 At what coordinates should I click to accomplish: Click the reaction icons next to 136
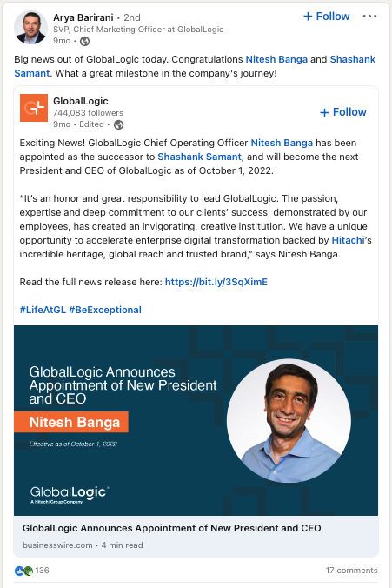point(23,571)
